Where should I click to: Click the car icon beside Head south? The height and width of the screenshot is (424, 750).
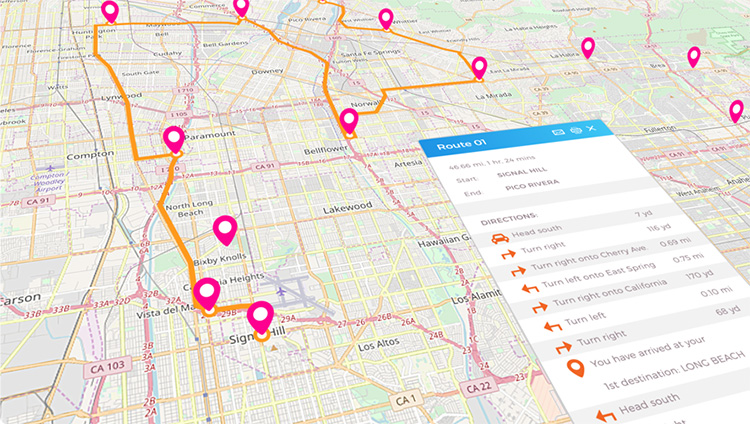coord(500,238)
